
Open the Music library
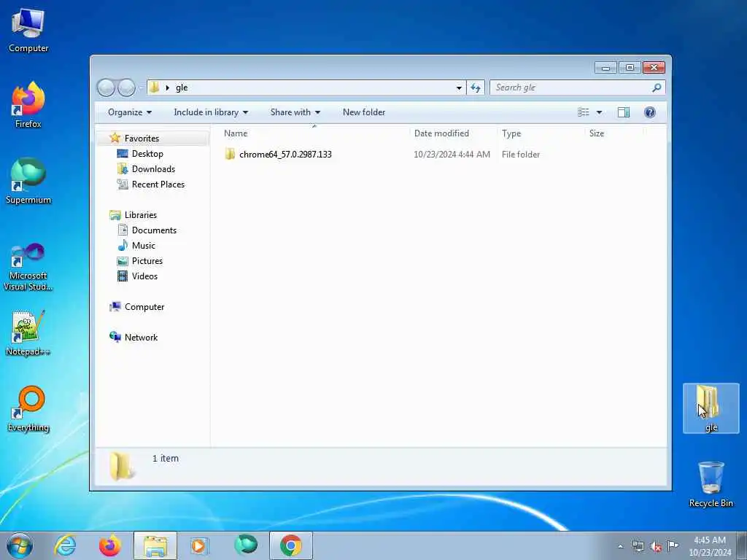pos(144,246)
